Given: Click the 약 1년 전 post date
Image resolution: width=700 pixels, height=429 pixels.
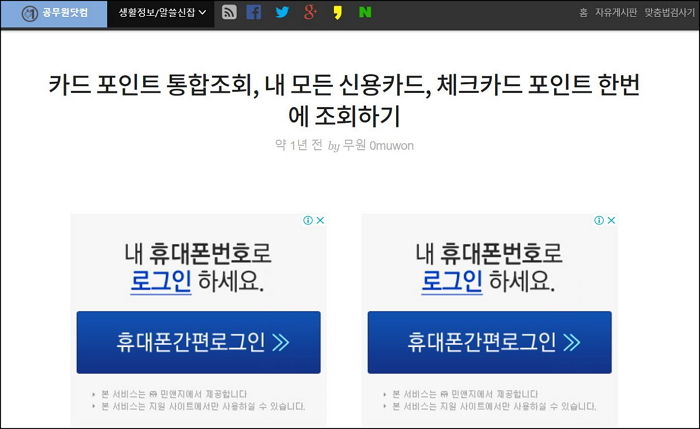Looking at the screenshot, I should (298, 145).
